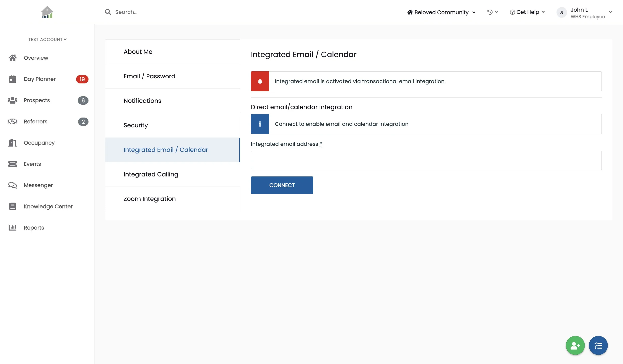This screenshot has height=364, width=623.
Task: Click the search magnifier icon
Action: pyautogui.click(x=108, y=12)
